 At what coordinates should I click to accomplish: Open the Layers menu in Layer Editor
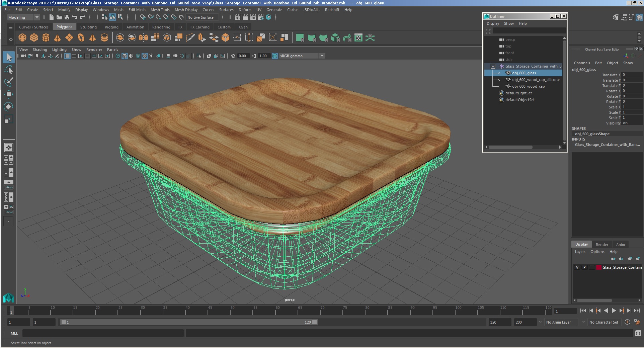(580, 252)
